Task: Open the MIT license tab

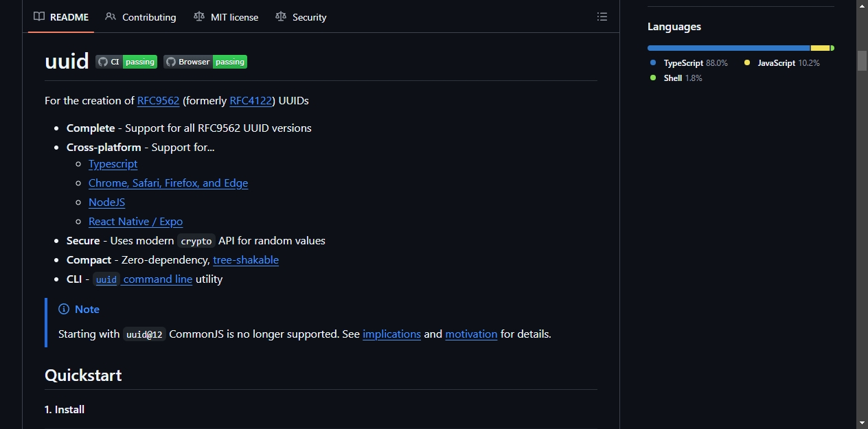Action: click(226, 17)
